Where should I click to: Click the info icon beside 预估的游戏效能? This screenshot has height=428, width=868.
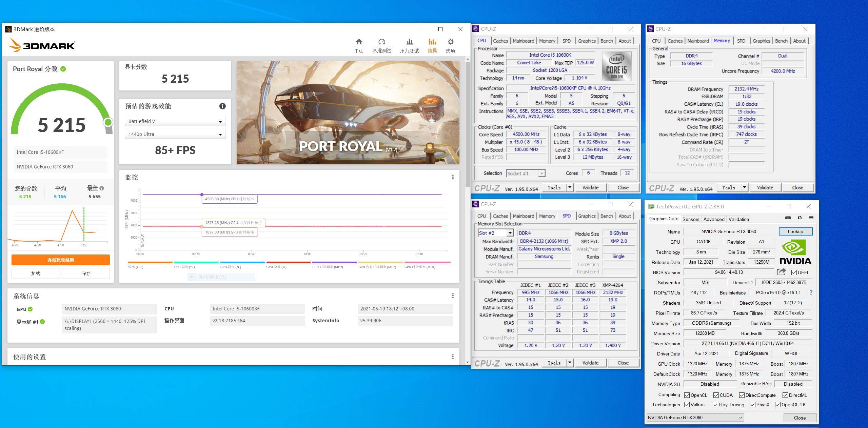pyautogui.click(x=222, y=106)
